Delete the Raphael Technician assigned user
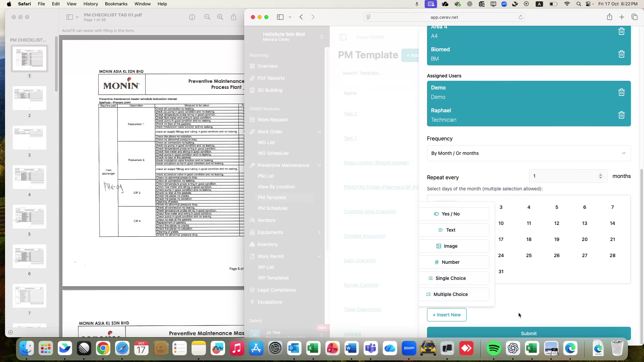Viewport: 644px width, 362px height. [x=621, y=115]
